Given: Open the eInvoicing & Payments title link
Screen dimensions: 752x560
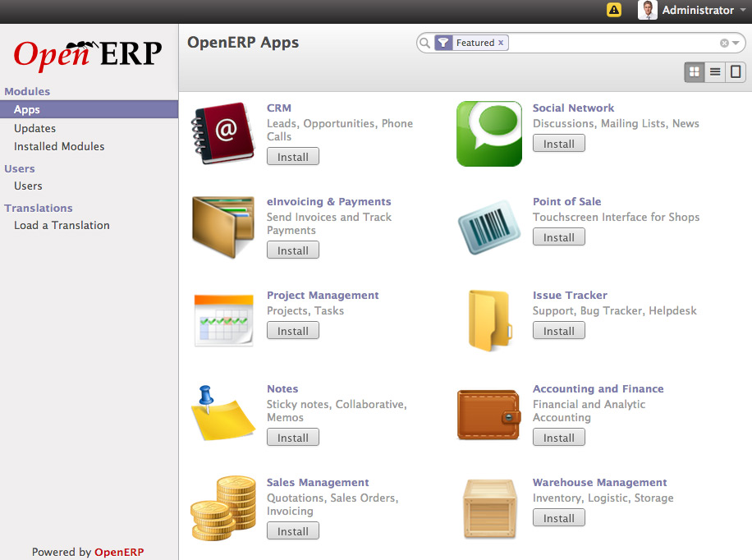Looking at the screenshot, I should [x=329, y=201].
